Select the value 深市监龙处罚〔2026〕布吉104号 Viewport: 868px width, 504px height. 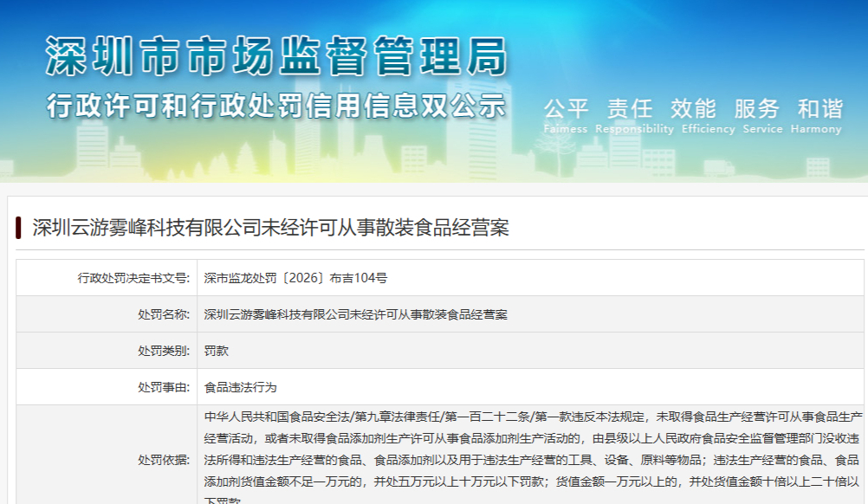coord(295,278)
